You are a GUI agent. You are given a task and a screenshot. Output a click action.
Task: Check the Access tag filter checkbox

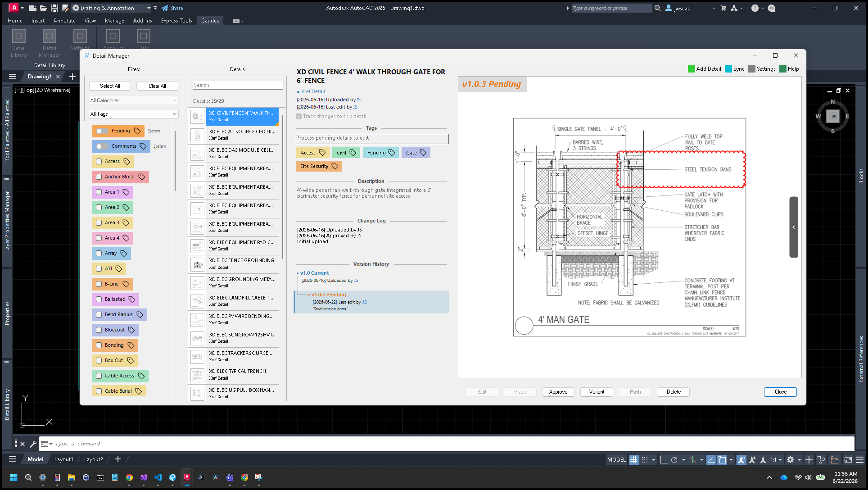(x=99, y=162)
